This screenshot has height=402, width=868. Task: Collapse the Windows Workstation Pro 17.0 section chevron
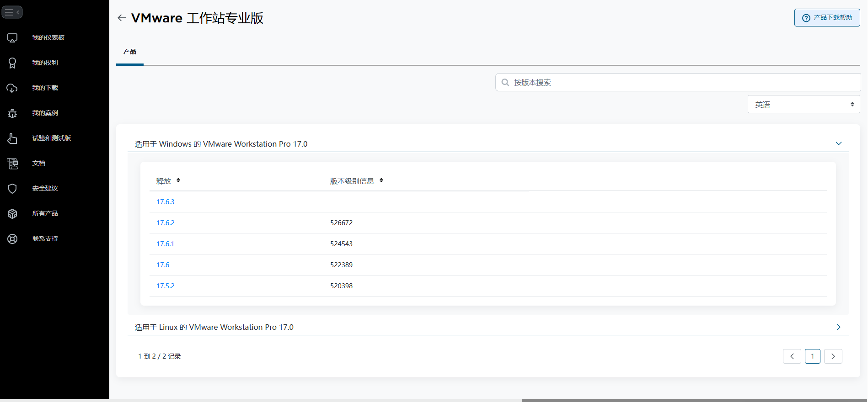tap(839, 143)
